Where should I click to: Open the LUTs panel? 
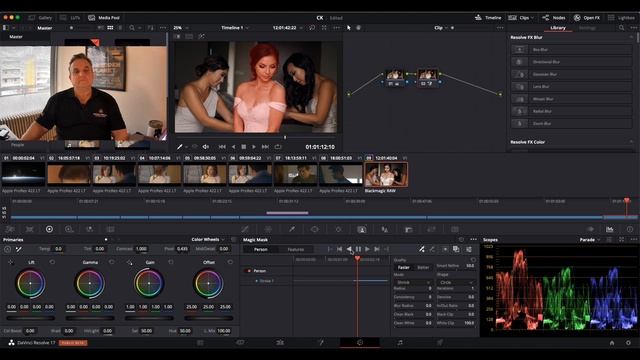coord(70,18)
